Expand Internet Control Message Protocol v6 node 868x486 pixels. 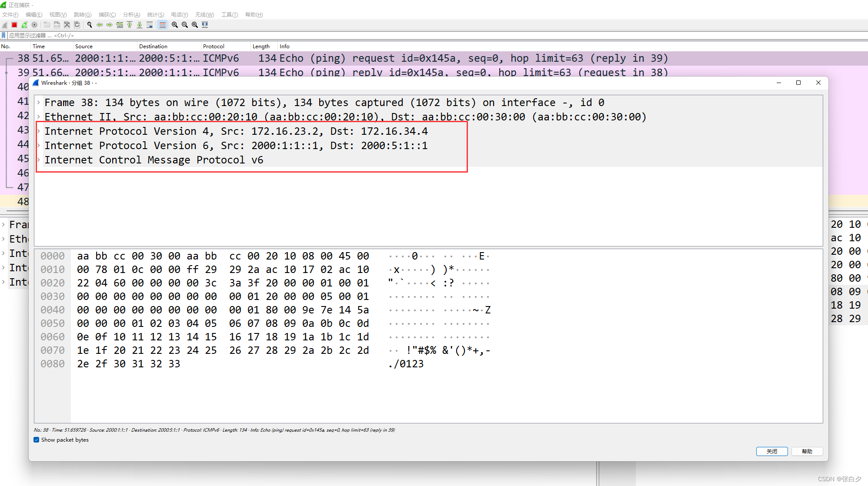click(39, 160)
